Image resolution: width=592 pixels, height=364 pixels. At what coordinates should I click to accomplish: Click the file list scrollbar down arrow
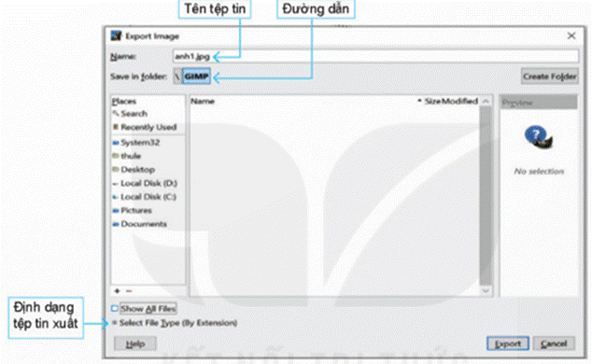point(486,291)
